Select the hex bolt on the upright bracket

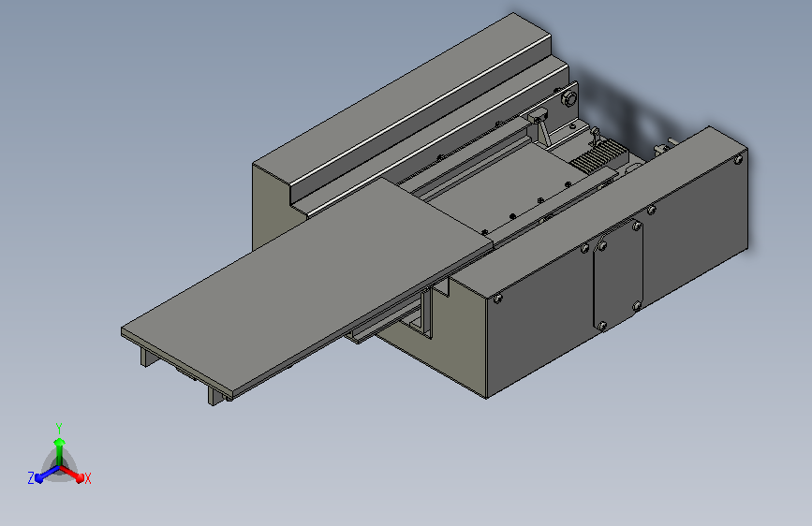coord(568,98)
